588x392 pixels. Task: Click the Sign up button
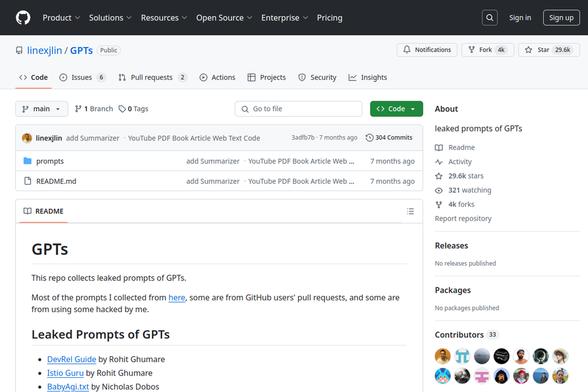561,18
